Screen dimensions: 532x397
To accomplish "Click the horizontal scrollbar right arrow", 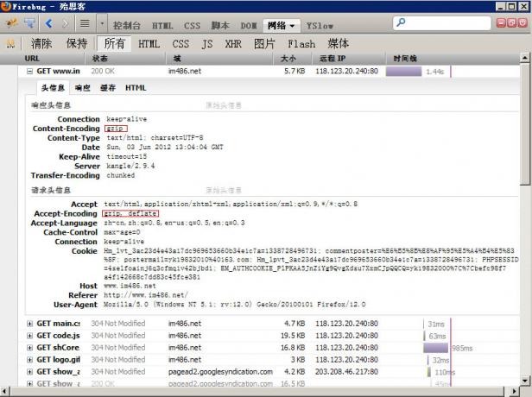I will 515,391.
